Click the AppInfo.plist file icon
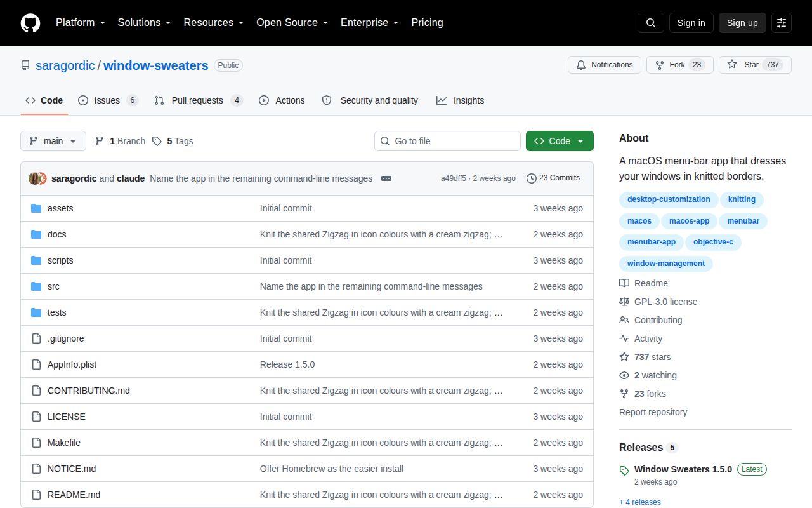812x508 pixels. pos(36,364)
